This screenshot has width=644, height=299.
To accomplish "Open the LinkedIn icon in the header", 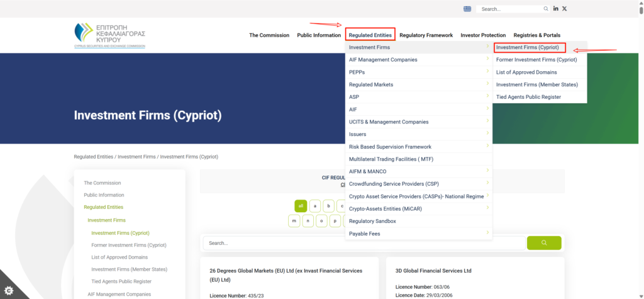I will pyautogui.click(x=556, y=9).
